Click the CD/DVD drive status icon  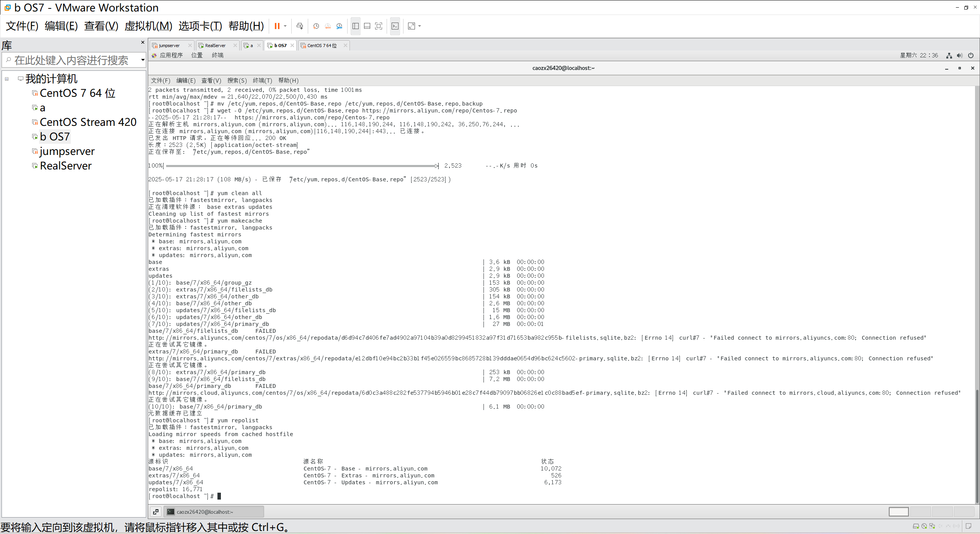(x=924, y=526)
